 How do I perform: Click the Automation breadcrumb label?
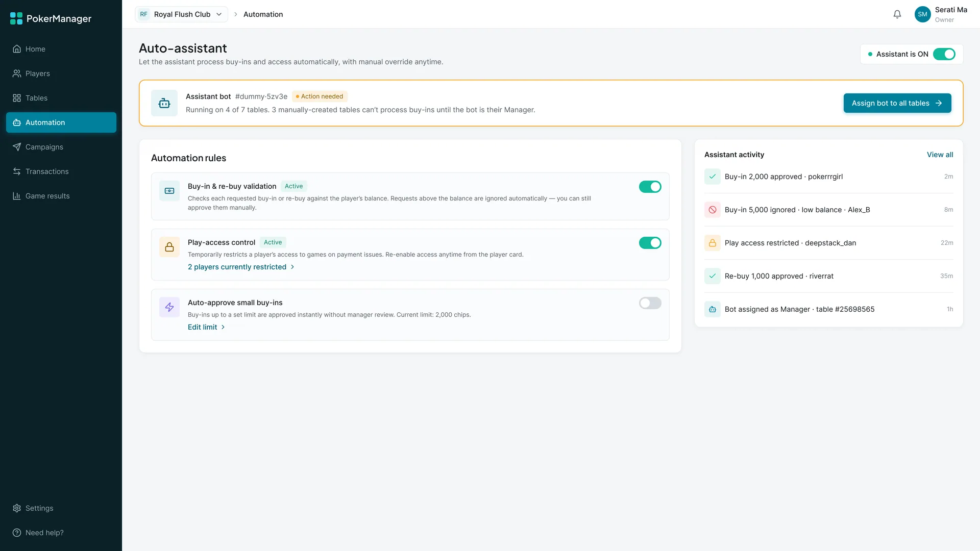[263, 14]
